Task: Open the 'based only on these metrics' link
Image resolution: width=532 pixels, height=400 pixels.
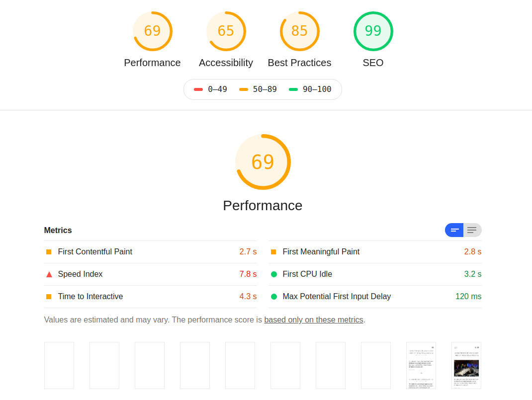Action: 313,320
